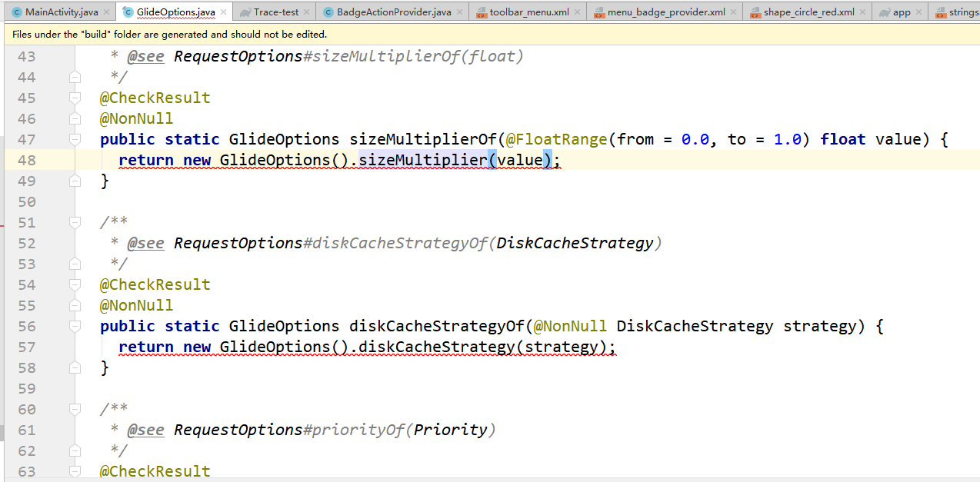Click line number 57 in the gutter
The width and height of the screenshot is (980, 482).
26,347
